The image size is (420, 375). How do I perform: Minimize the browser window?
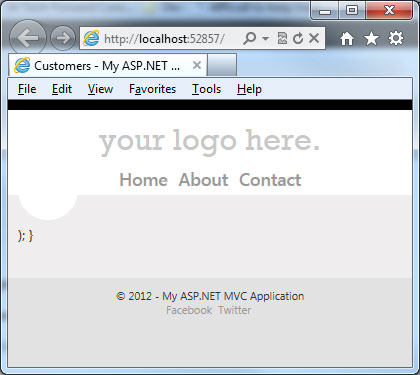[325, 11]
